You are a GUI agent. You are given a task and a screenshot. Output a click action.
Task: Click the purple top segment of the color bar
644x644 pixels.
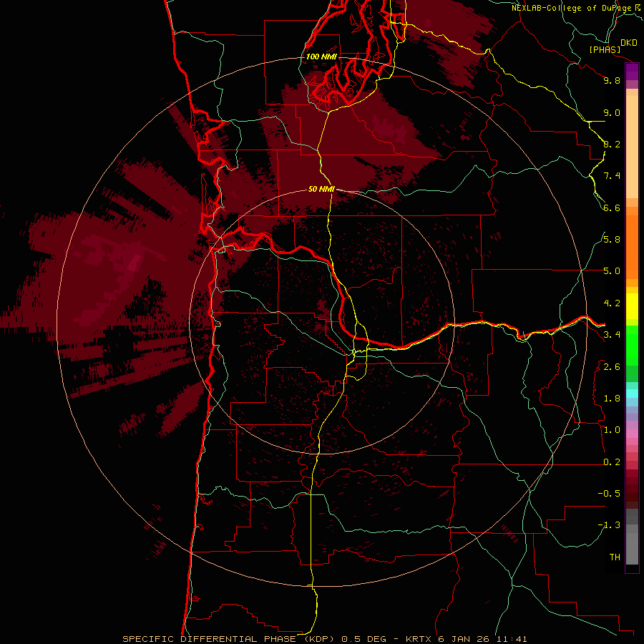click(632, 72)
